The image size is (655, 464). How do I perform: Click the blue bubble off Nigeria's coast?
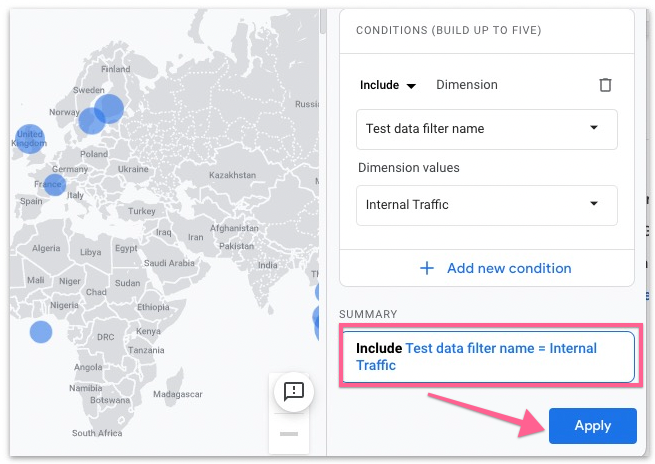coord(41,332)
